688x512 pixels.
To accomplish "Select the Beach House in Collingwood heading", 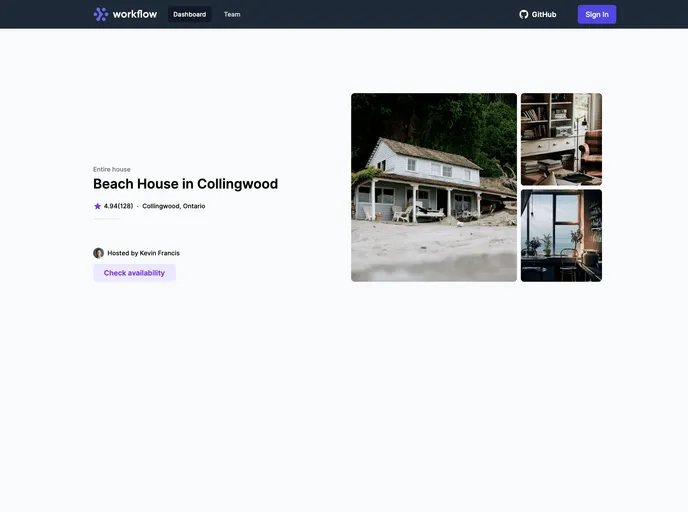I will tap(185, 184).
